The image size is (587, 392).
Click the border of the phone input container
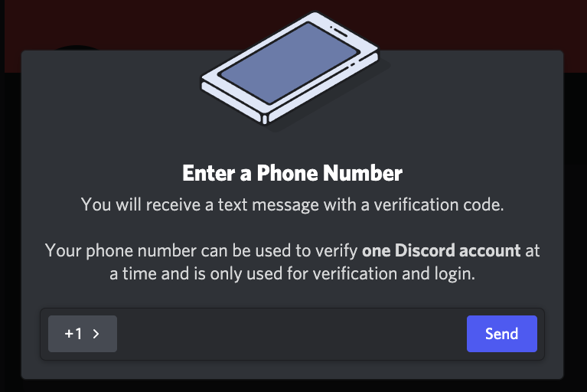pyautogui.click(x=292, y=309)
